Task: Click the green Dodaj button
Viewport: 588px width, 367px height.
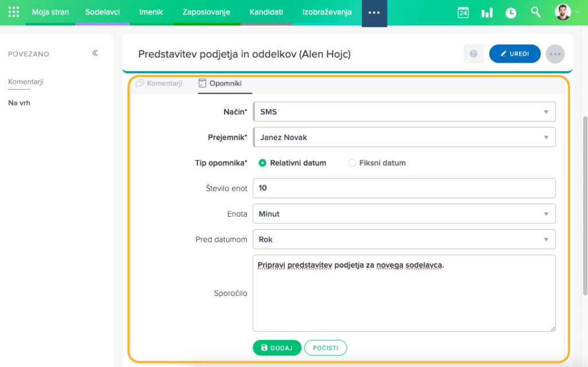Action: [277, 348]
